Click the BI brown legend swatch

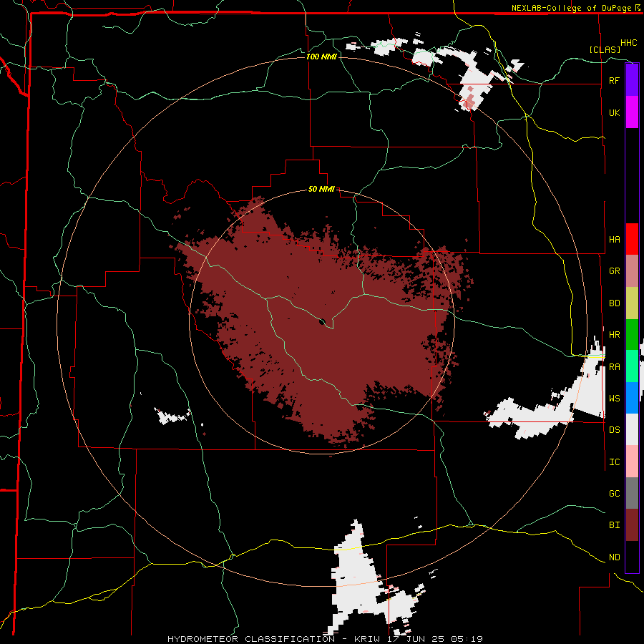click(632, 525)
